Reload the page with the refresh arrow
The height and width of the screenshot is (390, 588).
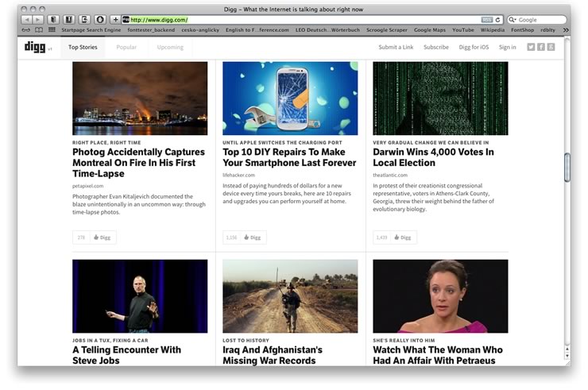click(x=497, y=20)
